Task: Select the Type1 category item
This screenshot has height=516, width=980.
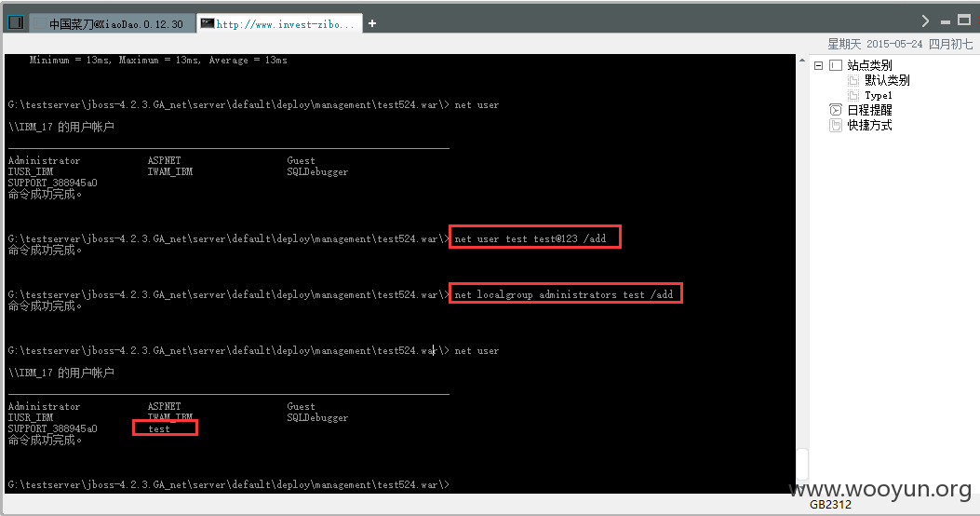Action: pos(878,95)
